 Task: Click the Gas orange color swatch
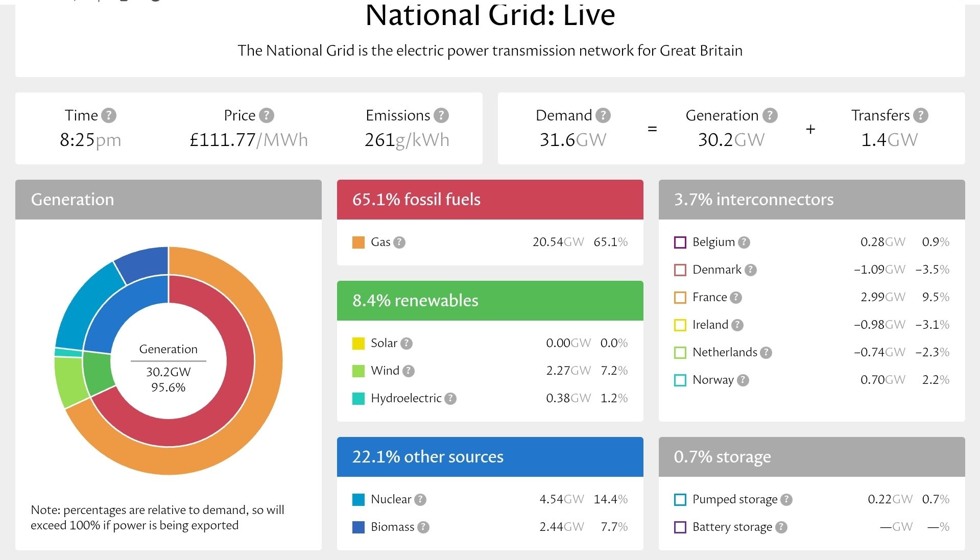tap(358, 242)
